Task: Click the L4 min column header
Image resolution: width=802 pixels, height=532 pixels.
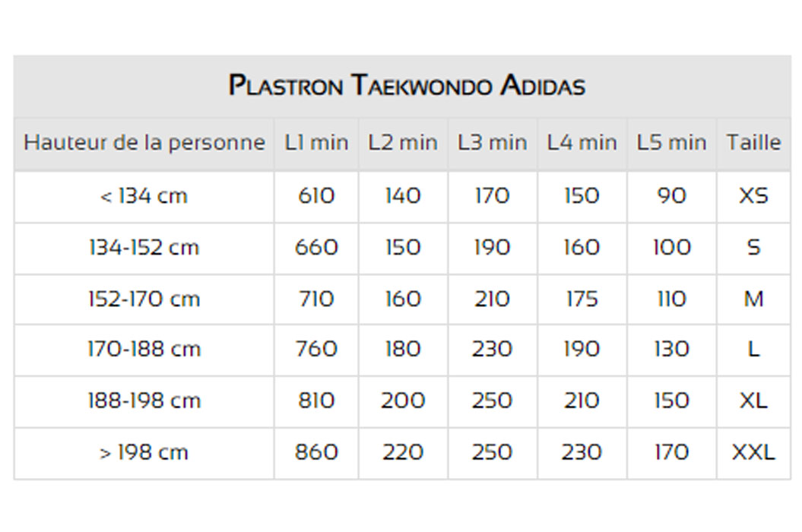Action: point(582,143)
